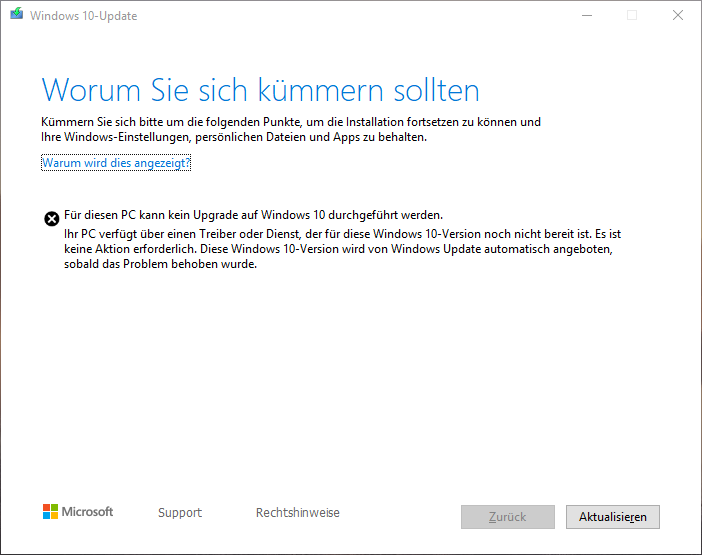702x555 pixels.
Task: Open the 'Warum wird dies angezeigt?' link
Action: [x=116, y=163]
